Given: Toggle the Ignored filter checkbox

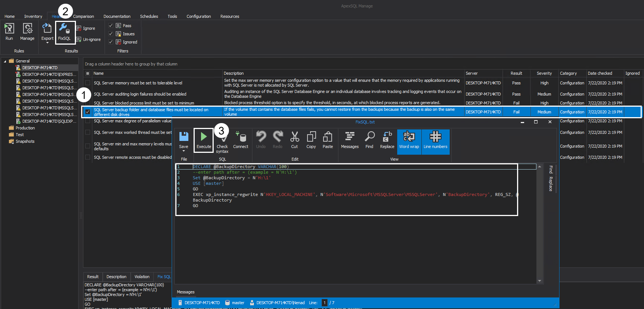Looking at the screenshot, I should click(x=111, y=42).
